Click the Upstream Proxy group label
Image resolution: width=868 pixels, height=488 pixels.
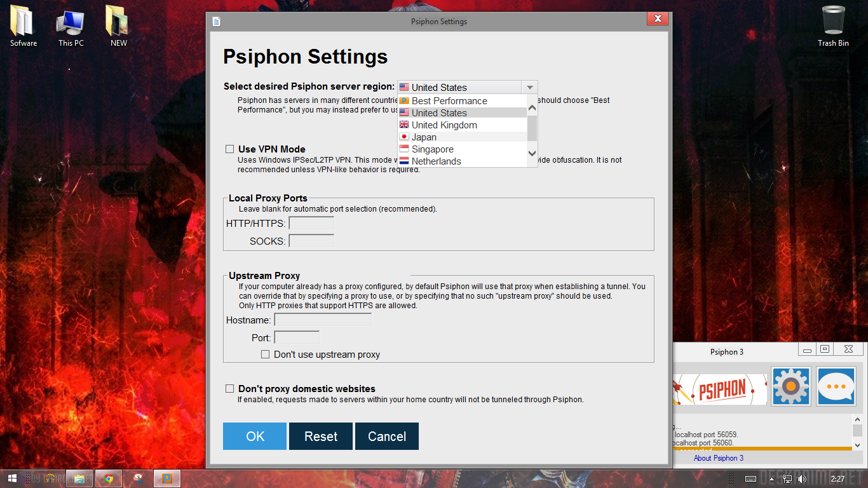pyautogui.click(x=264, y=276)
